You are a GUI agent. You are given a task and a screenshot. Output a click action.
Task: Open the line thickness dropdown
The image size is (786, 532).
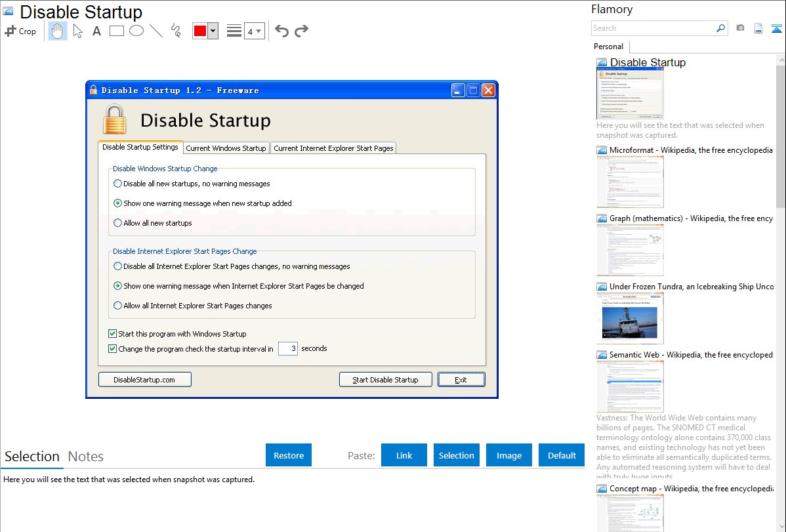tap(254, 31)
